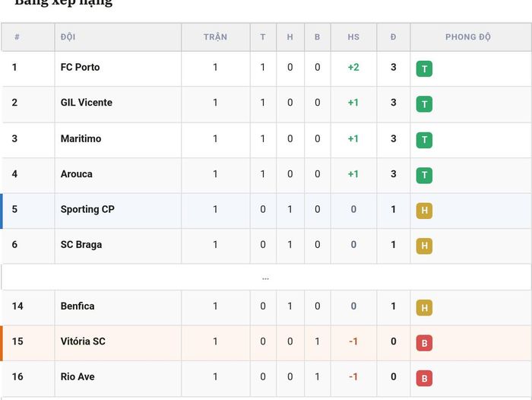Sort by the HS column header
This screenshot has width=532, height=400.
click(353, 37)
